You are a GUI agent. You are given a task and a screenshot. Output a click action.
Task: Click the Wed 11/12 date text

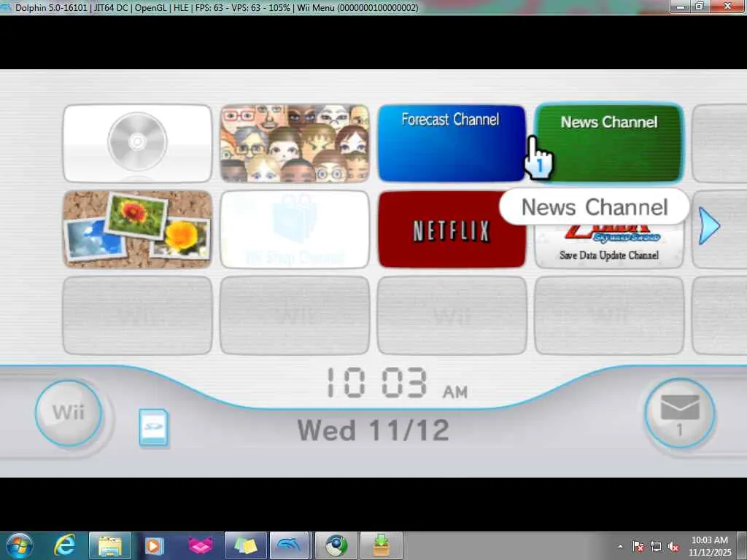[x=373, y=430]
